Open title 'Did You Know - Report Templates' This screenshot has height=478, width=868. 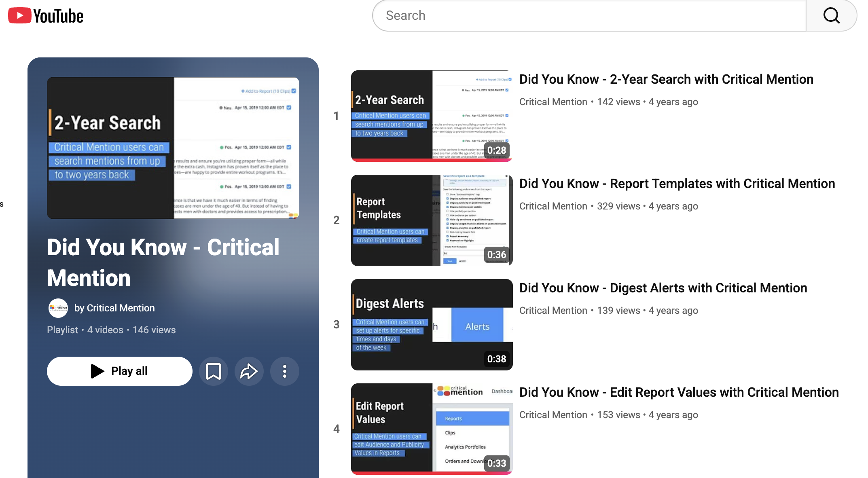pyautogui.click(x=677, y=184)
